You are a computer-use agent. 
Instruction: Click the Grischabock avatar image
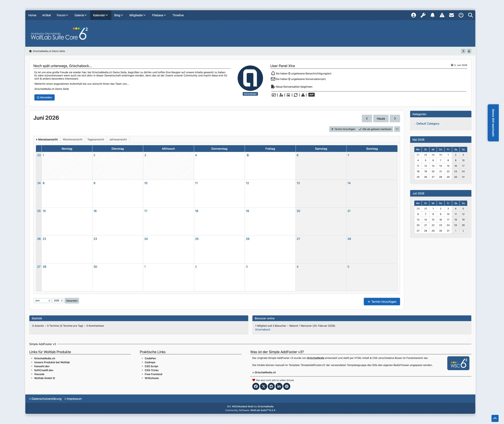pyautogui.click(x=250, y=78)
